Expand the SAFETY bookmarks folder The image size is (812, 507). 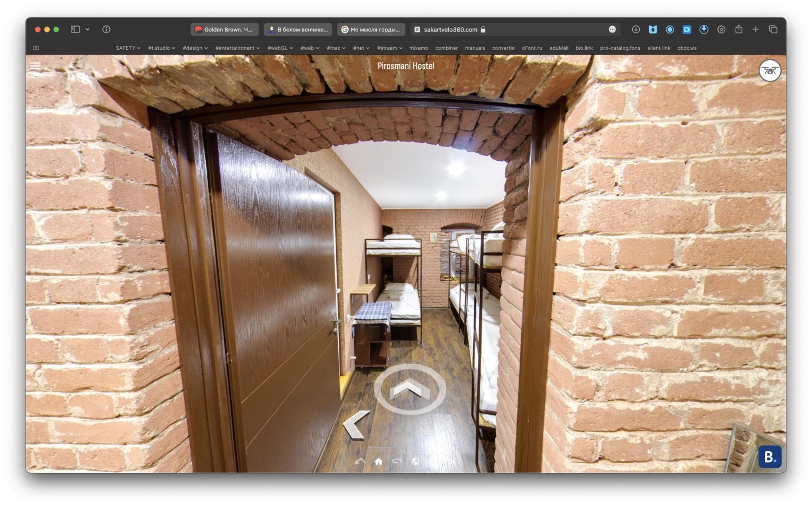click(128, 48)
